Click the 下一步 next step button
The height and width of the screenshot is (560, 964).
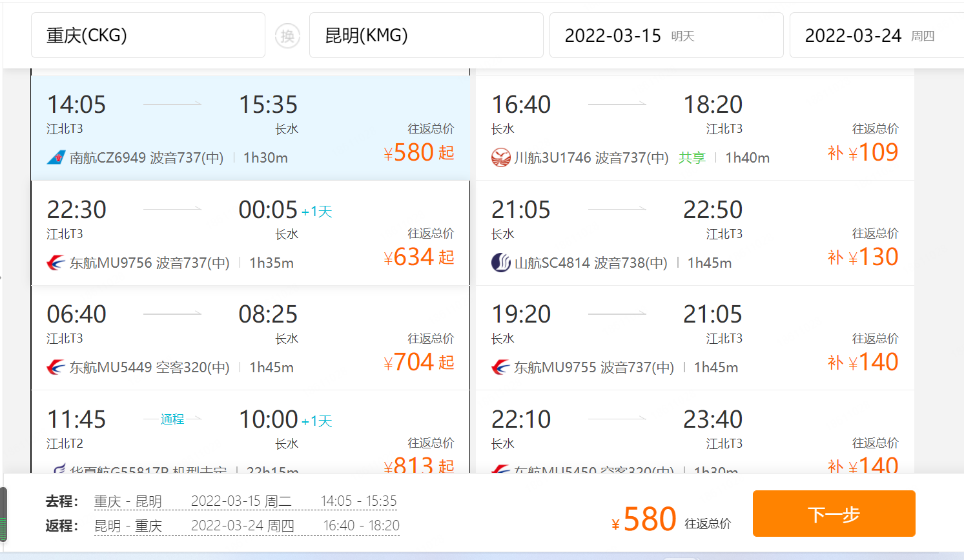click(834, 514)
